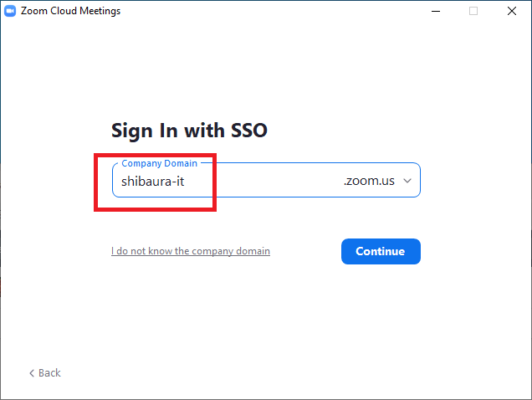Click the maximize window square icon
Screen dimensions: 532x400
pos(473,11)
